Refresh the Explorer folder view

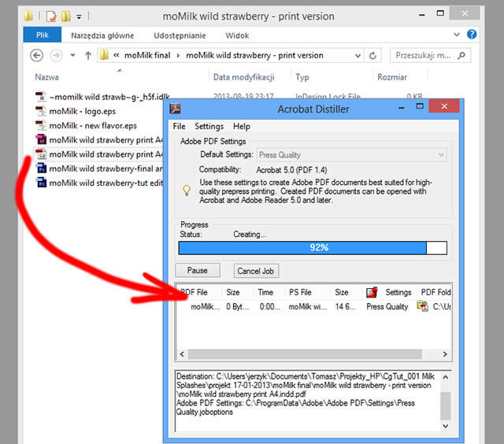(372, 56)
